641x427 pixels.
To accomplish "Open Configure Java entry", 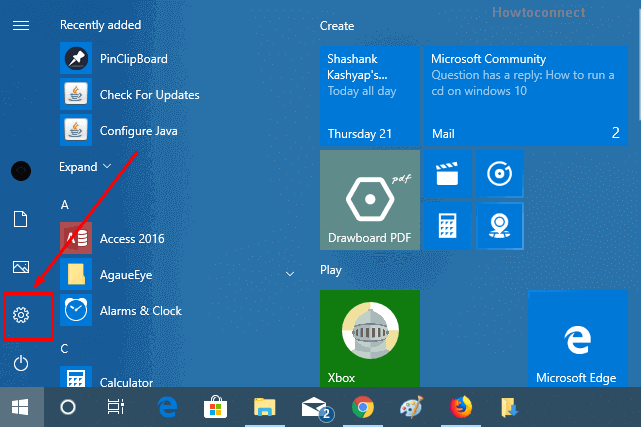I will [119, 131].
